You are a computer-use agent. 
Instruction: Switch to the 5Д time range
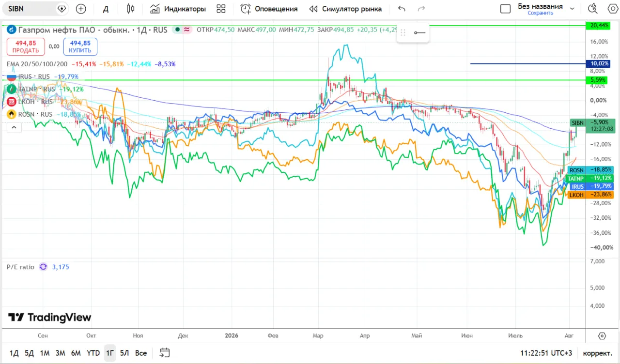click(29, 353)
